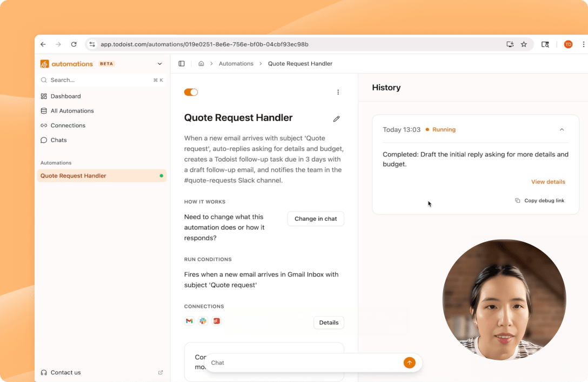Viewport: 588px width, 382px height.
Task: Click Contact us in the sidebar footer
Action: coord(65,373)
